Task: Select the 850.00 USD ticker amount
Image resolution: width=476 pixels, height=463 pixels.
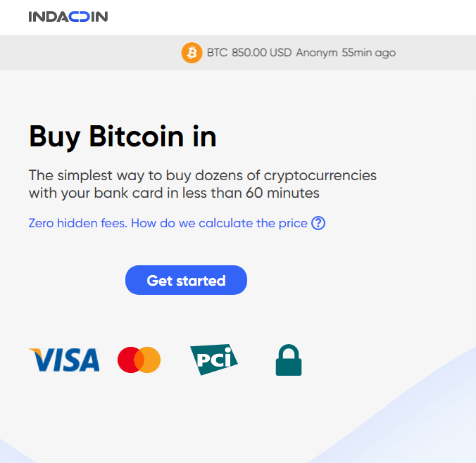Action: pyautogui.click(x=261, y=53)
